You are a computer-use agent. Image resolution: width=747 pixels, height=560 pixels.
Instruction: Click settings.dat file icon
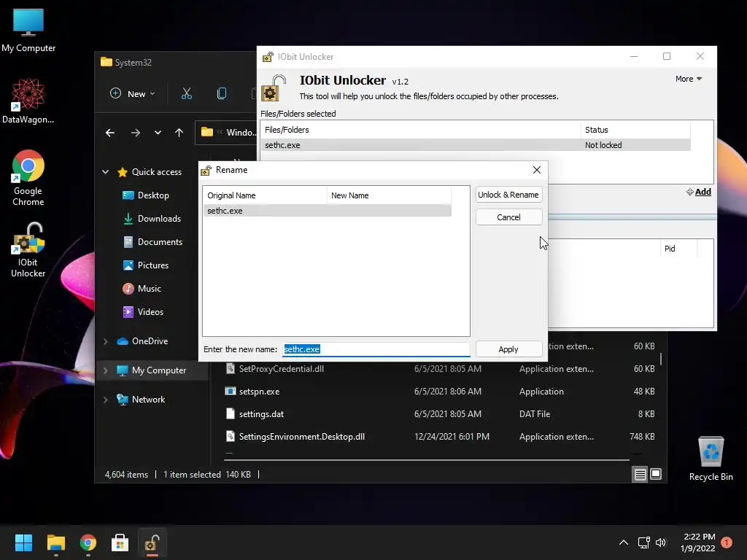pyautogui.click(x=230, y=414)
